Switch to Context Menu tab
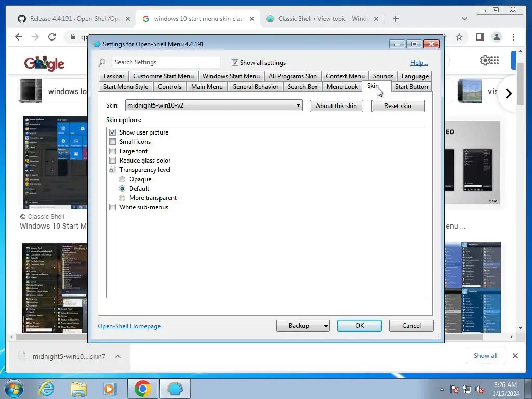Image resolution: width=532 pixels, height=399 pixels. (x=345, y=76)
